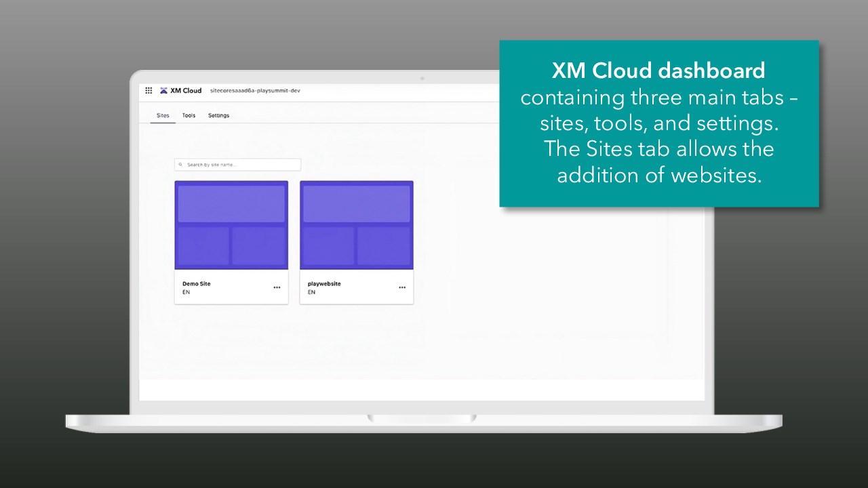
Task: Switch to the Tools tab
Action: coord(189,115)
